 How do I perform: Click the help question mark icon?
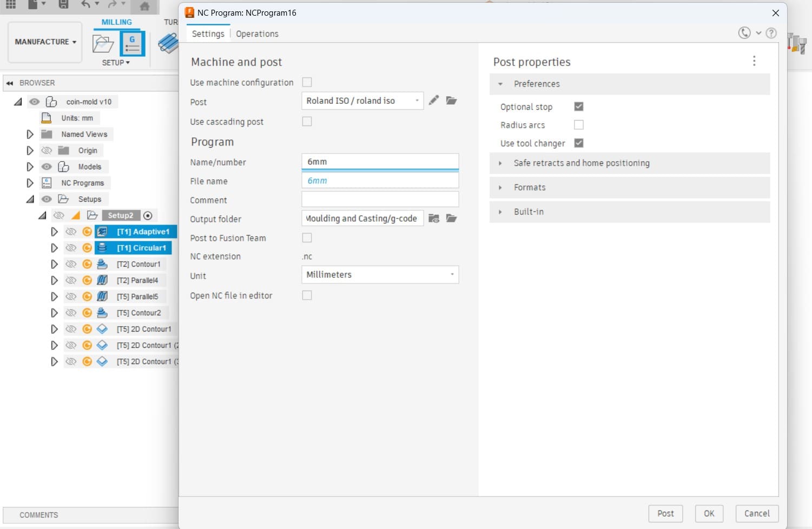pos(771,33)
